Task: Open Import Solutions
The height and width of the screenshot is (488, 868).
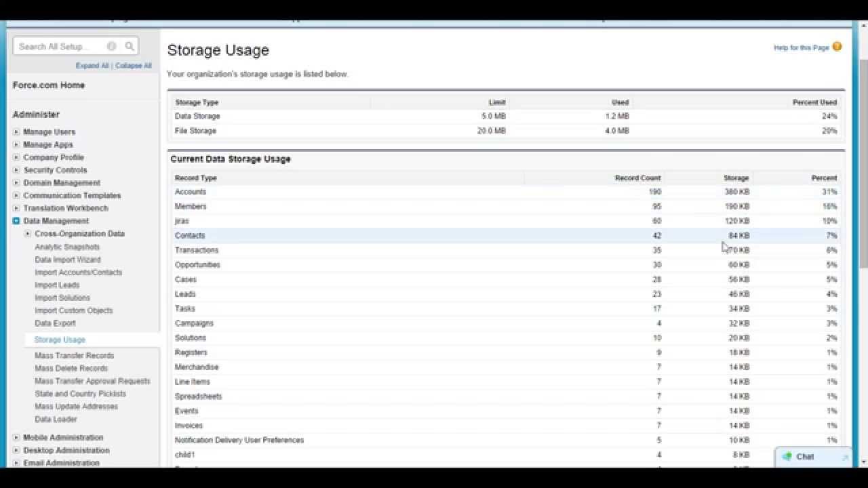Action: pos(62,298)
